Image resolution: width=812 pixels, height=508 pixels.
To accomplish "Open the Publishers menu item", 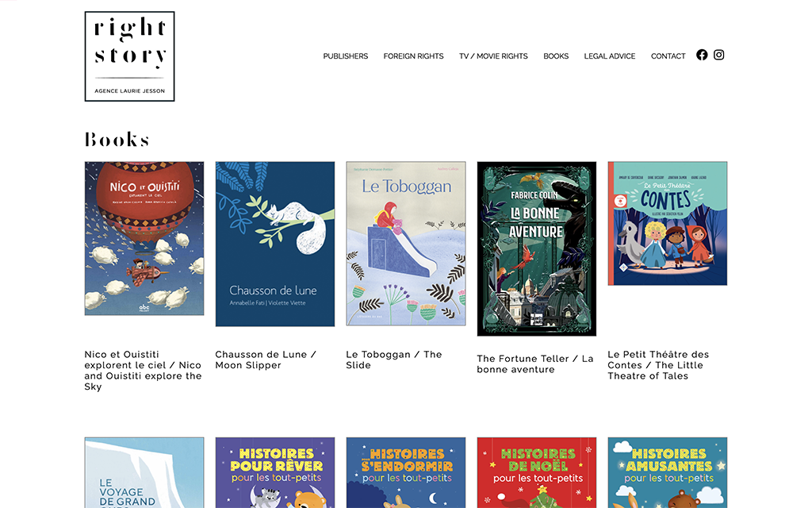I will 346,56.
